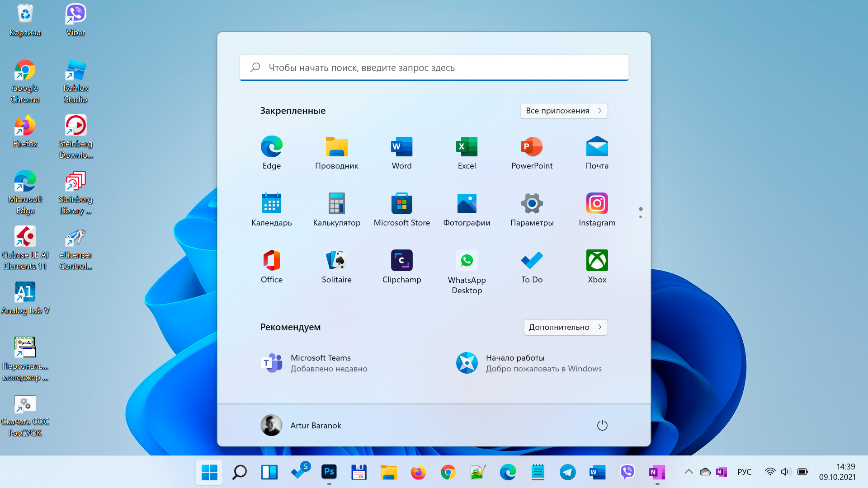Click battery status tray icon

(803, 472)
